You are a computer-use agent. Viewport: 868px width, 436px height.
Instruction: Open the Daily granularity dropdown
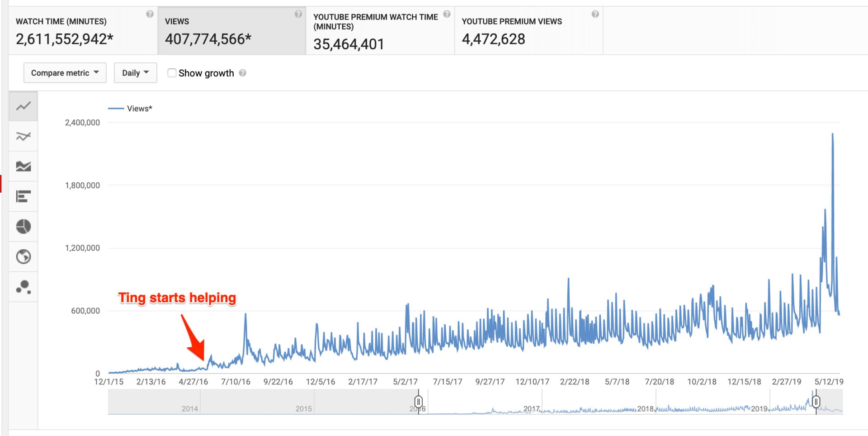pos(136,73)
